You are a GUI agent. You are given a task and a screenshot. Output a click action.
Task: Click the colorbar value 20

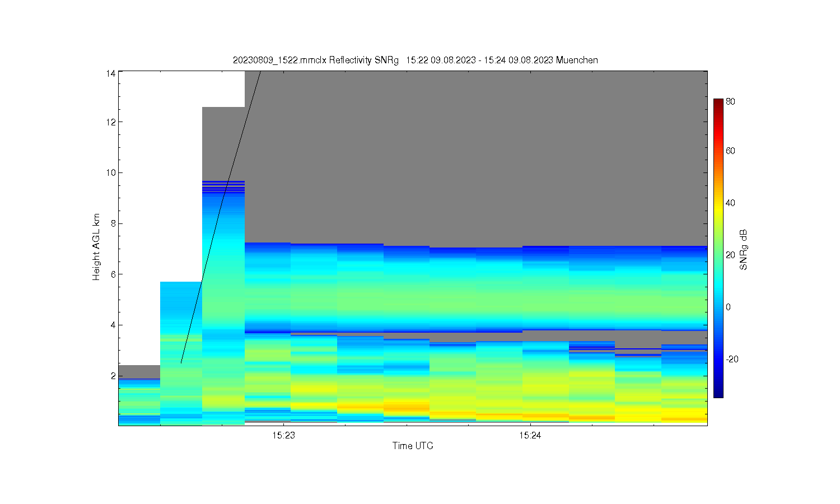(730, 255)
